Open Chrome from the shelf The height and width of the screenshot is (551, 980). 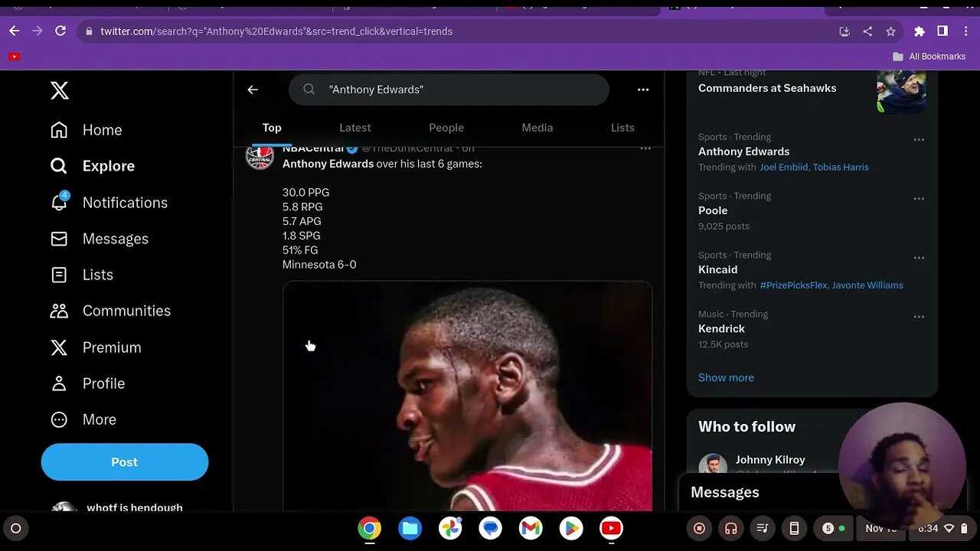[x=369, y=528]
